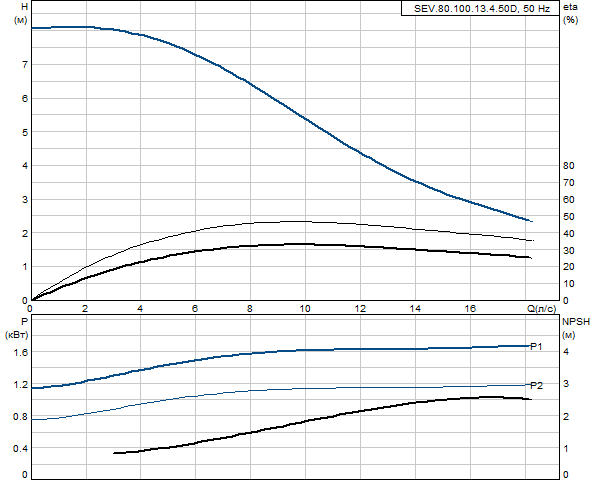Click the value 12 on the Q axis
Image resolution: width=592 pixels, height=480 pixels.
click(x=360, y=309)
